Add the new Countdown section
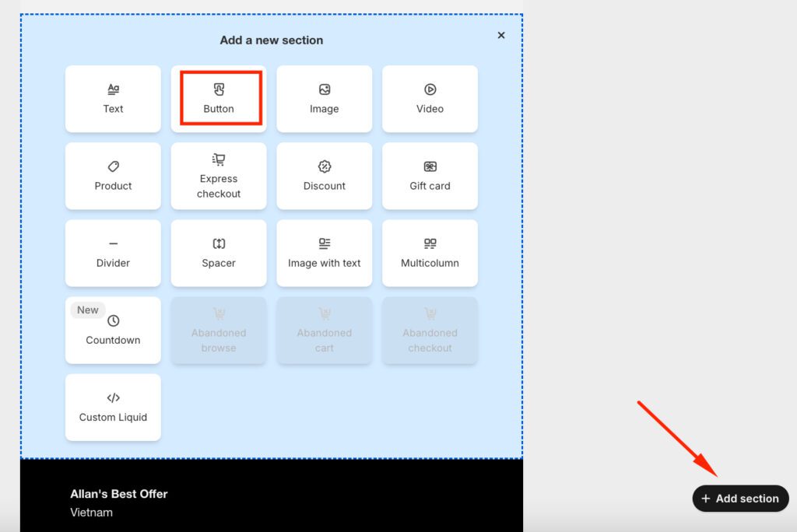The width and height of the screenshot is (797, 532). pyautogui.click(x=113, y=330)
